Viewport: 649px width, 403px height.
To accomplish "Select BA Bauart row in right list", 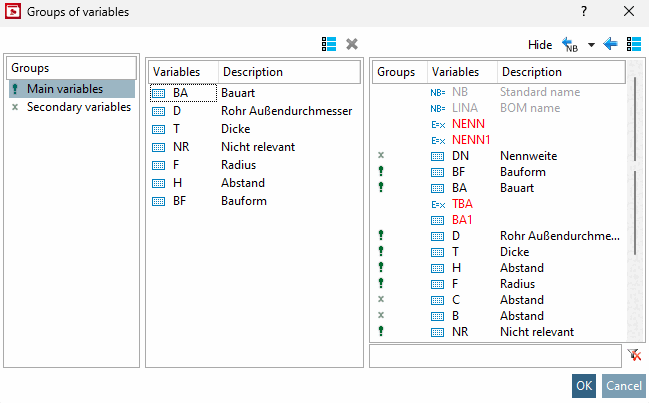I will tap(499, 188).
